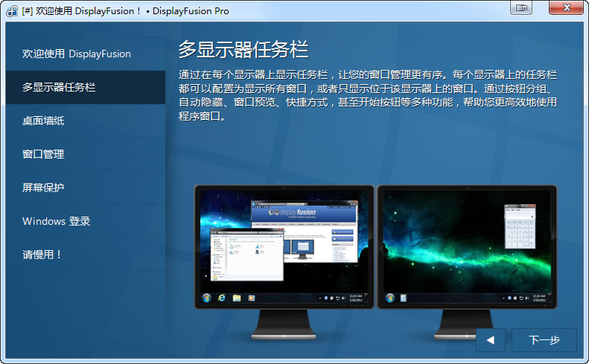Click the DisplayFusion app icon in title bar
589x364 pixels.
(12, 11)
